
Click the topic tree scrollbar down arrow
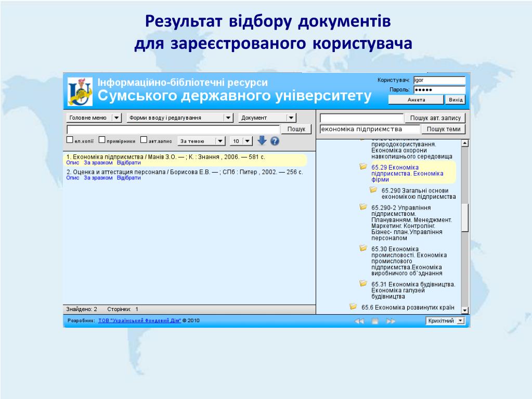[465, 310]
